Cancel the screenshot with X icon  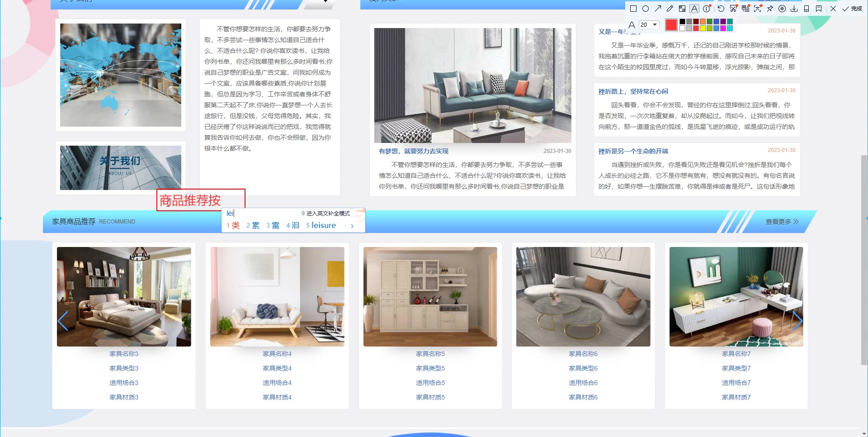833,9
